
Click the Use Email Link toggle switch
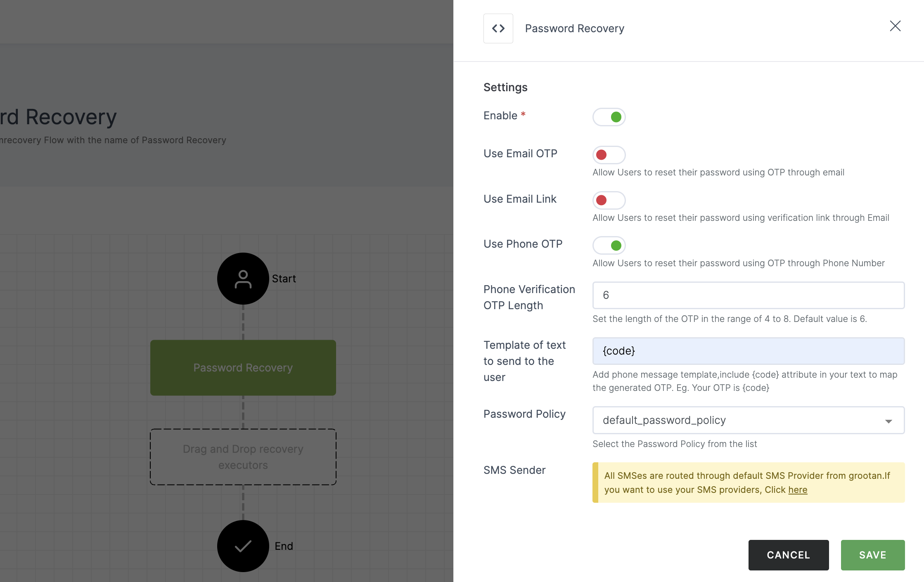click(608, 200)
